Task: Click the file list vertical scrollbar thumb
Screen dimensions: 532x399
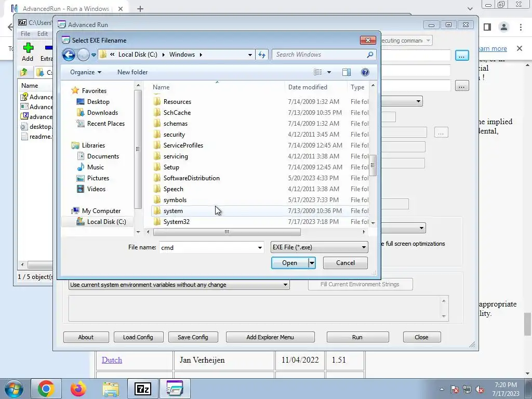Action: click(373, 166)
